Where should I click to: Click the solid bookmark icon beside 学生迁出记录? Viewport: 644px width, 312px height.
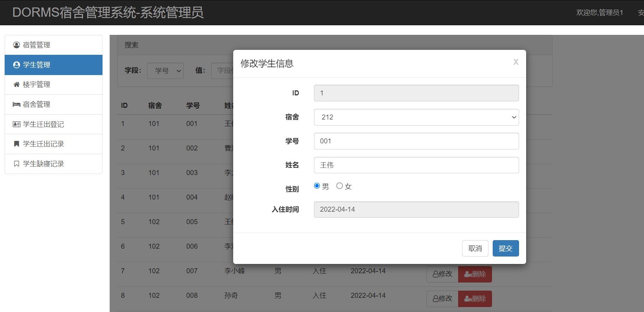click(x=16, y=144)
